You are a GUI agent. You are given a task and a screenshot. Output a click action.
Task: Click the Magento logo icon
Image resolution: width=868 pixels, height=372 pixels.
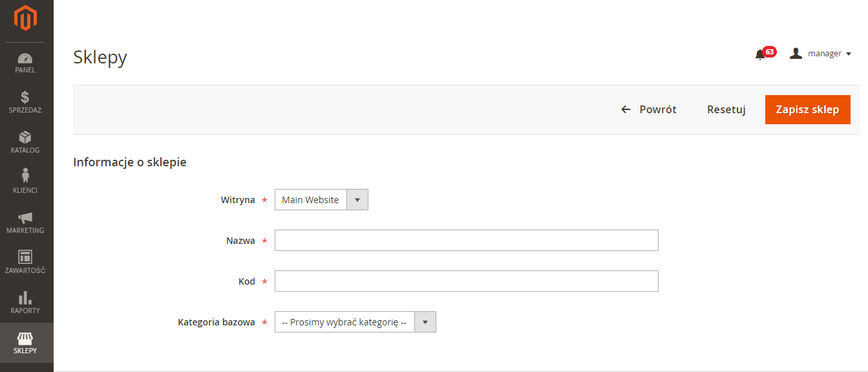(25, 18)
